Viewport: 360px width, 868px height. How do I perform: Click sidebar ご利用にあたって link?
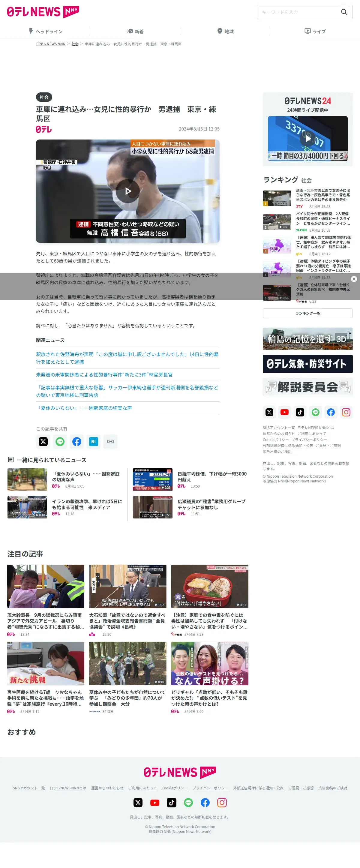point(311,434)
